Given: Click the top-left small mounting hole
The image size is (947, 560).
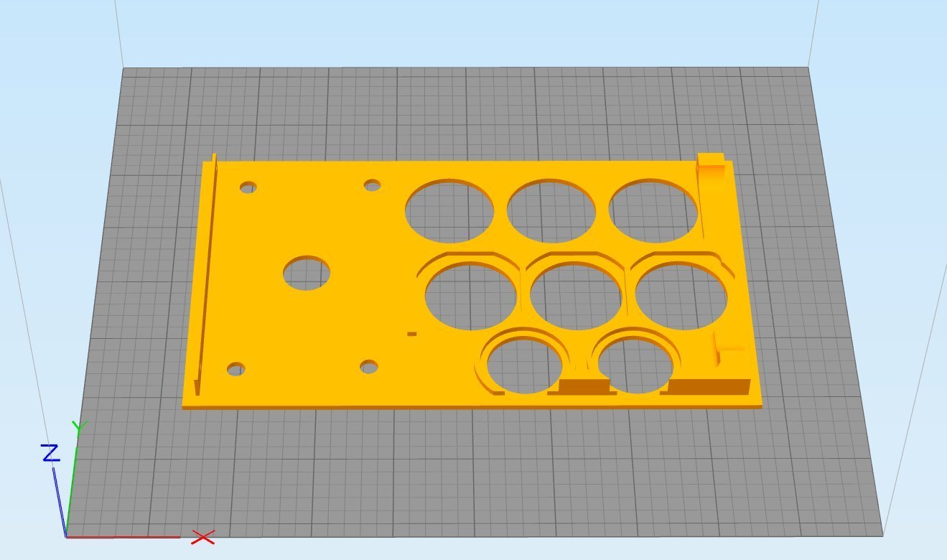Looking at the screenshot, I should click(248, 189).
